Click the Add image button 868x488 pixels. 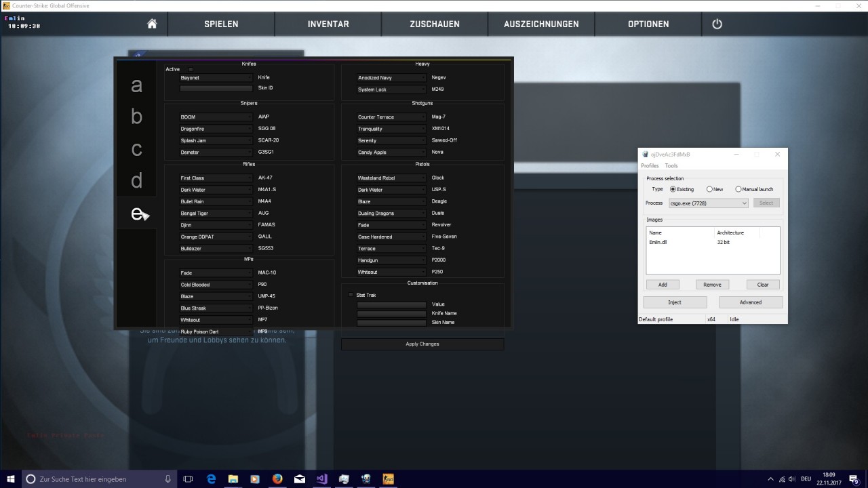tap(663, 285)
